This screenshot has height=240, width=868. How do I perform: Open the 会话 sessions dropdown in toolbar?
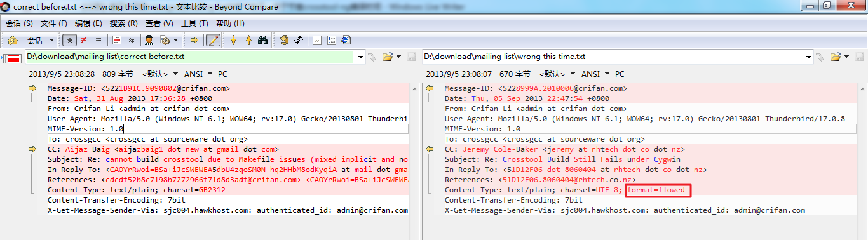click(40, 40)
